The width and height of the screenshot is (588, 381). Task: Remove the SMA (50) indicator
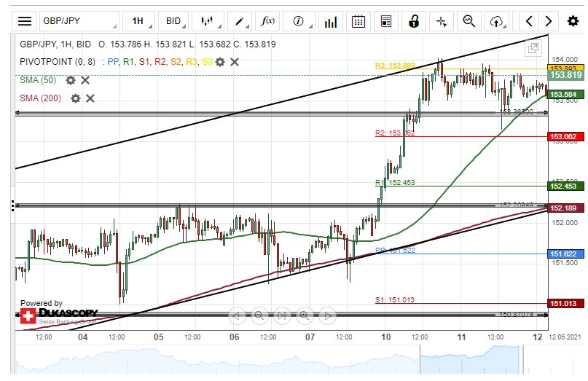pyautogui.click(x=85, y=80)
